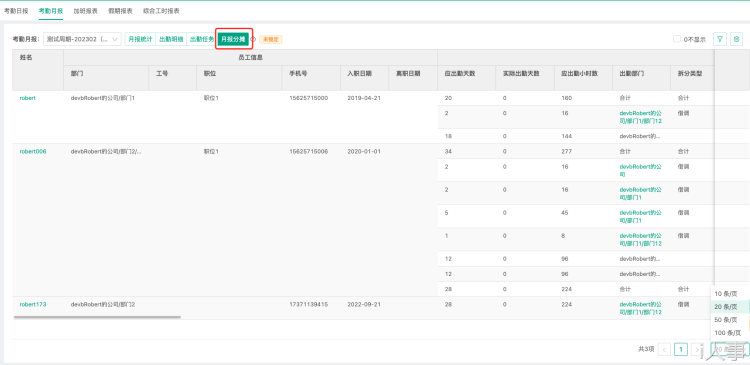Click the 员工信息 group header
The width and height of the screenshot is (750, 365).
251,57
